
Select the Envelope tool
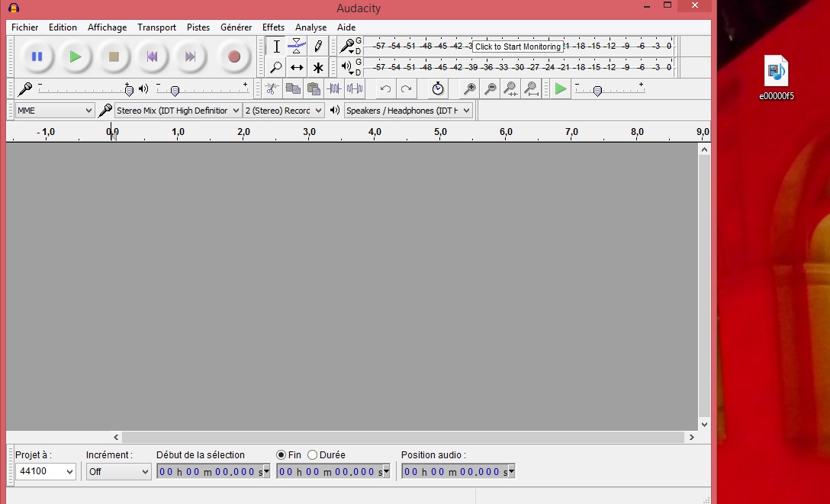tap(297, 47)
